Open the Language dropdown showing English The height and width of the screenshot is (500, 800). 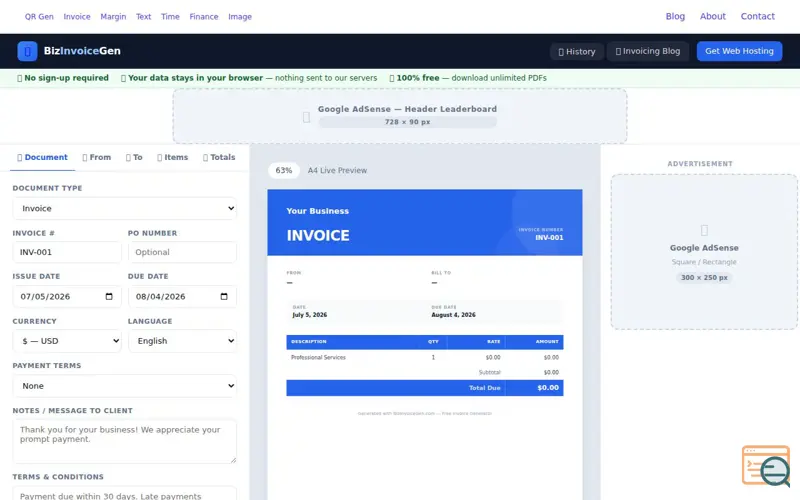[x=182, y=341]
